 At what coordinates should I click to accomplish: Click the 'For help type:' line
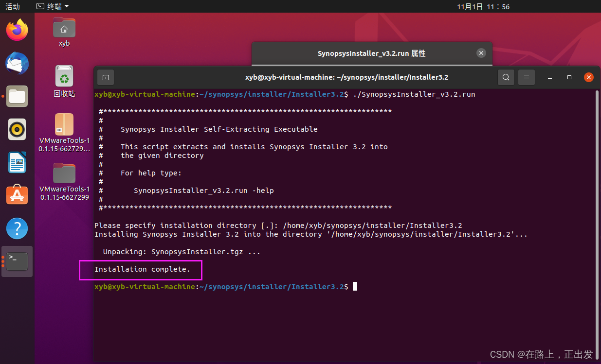click(x=151, y=173)
